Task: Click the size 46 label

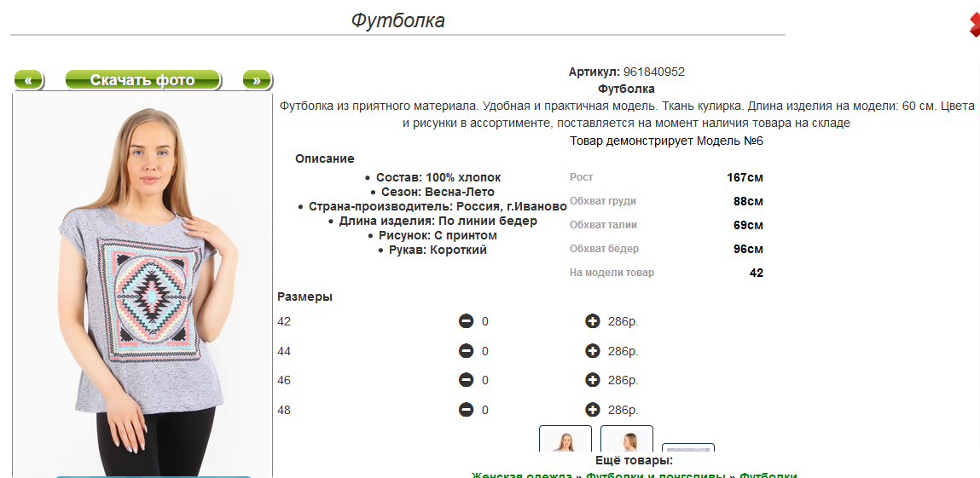Action: click(284, 381)
